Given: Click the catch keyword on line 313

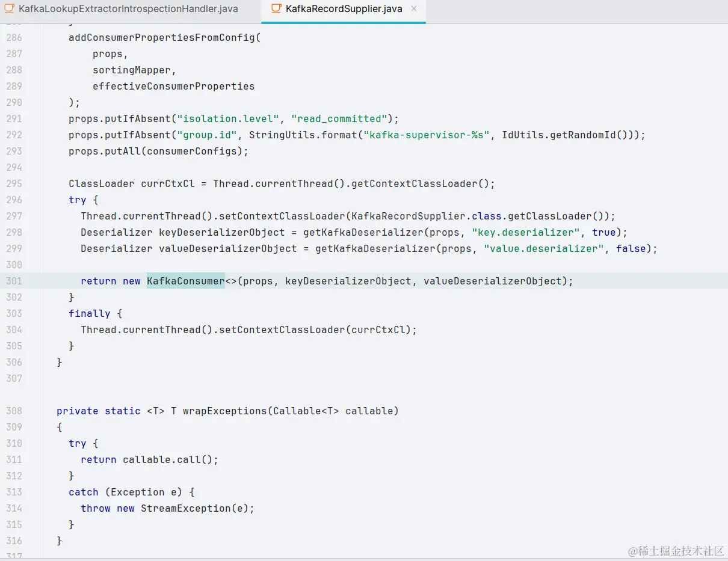Looking at the screenshot, I should tap(84, 492).
